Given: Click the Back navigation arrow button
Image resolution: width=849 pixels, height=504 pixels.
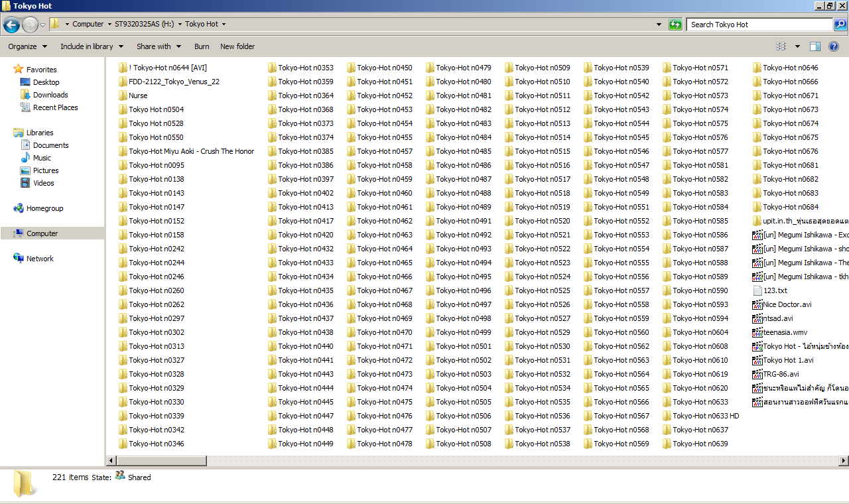Looking at the screenshot, I should [11, 25].
